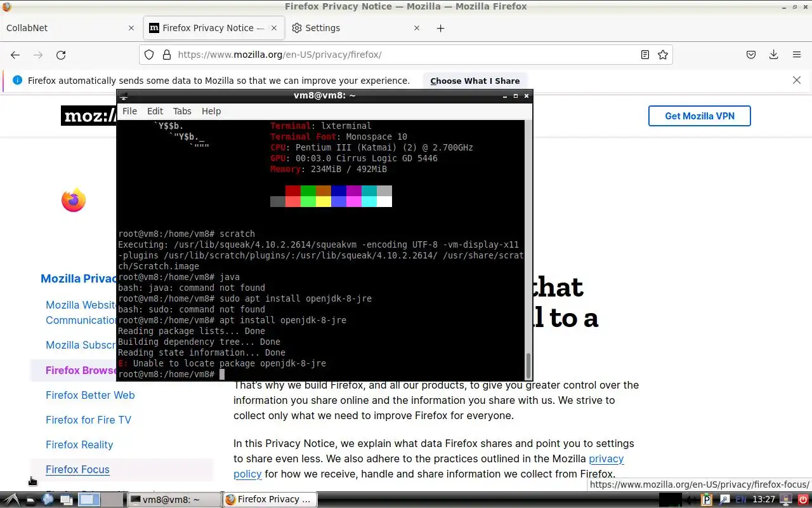Close the Settings tab
812x508 pixels.
coord(417,28)
